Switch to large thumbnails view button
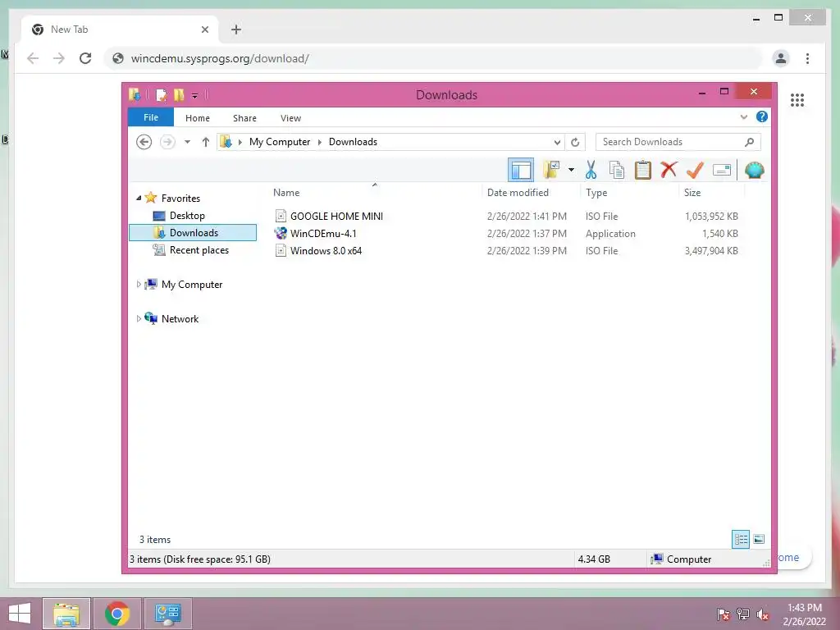This screenshot has height=630, width=840. coord(759,540)
